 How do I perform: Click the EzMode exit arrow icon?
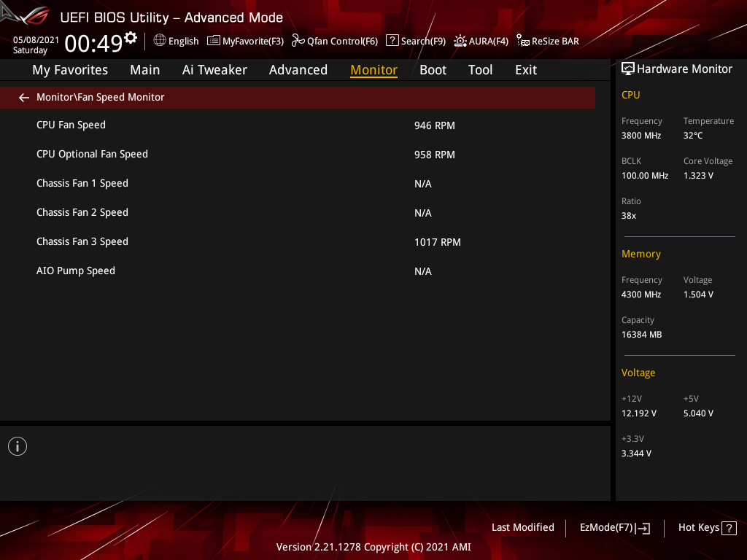(643, 528)
